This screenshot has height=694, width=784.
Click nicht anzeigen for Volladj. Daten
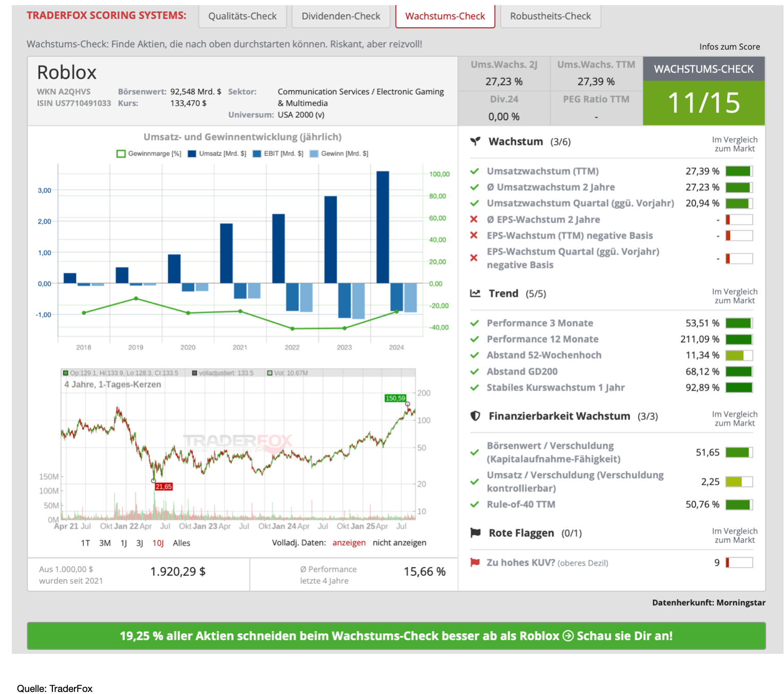399,543
